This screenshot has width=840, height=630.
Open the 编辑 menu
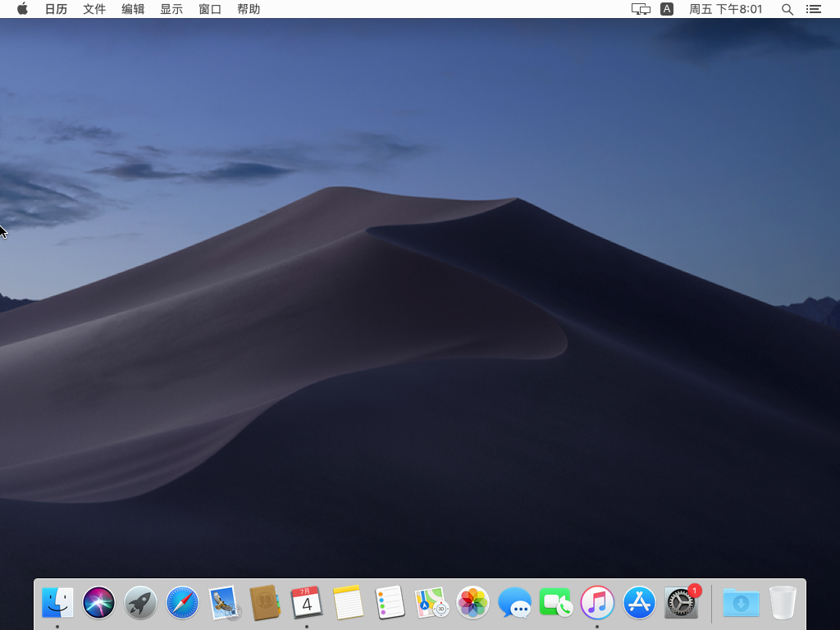click(x=133, y=9)
